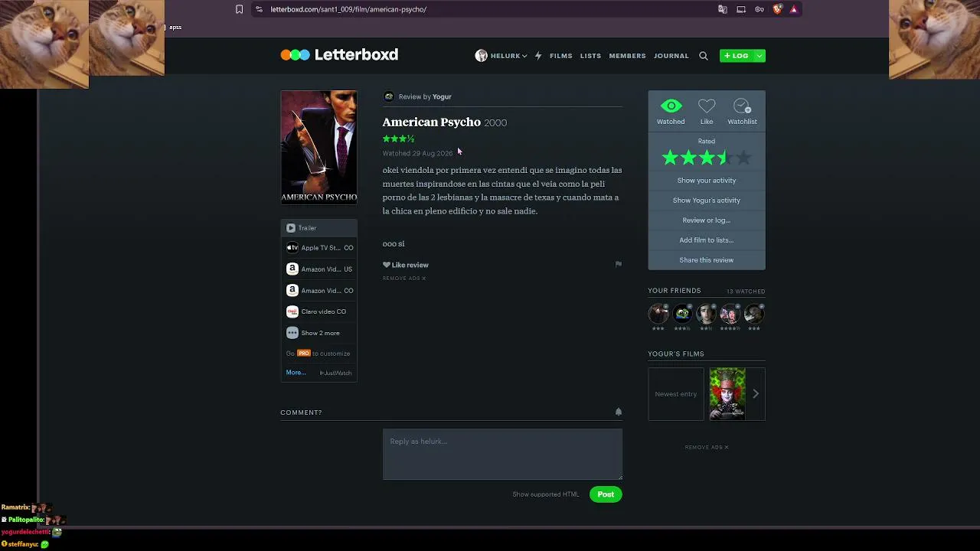The width and height of the screenshot is (980, 551).
Task: Click the 2000 release year link
Action: click(495, 123)
